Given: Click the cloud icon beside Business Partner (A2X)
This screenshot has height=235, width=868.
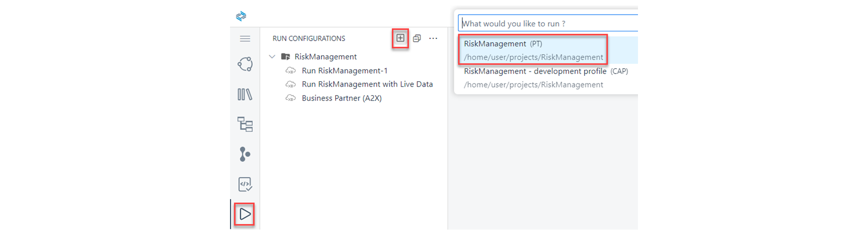Looking at the screenshot, I should click(291, 98).
